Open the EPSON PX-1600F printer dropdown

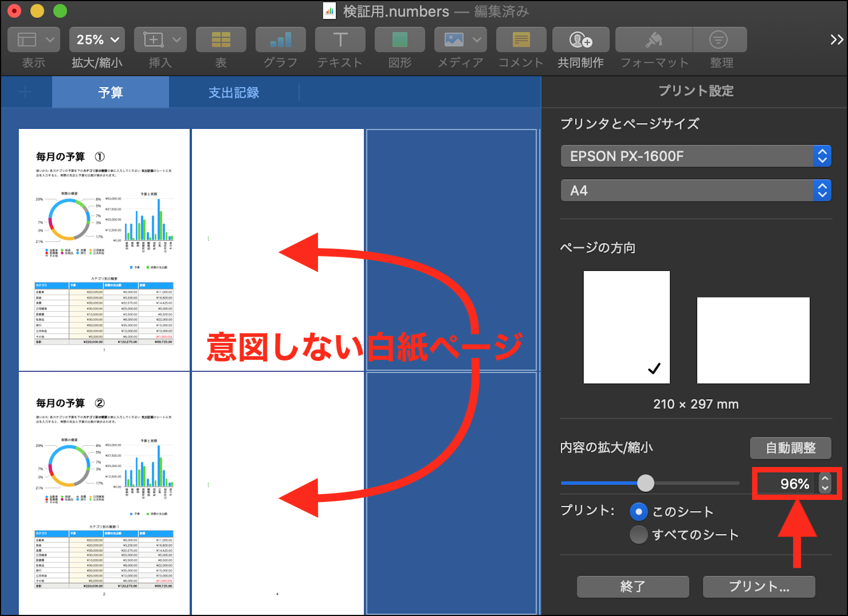tap(695, 156)
